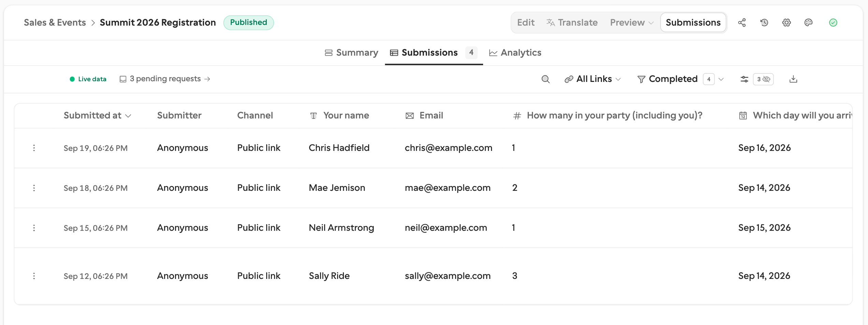Open row menu for Chris Hadfield
Image resolution: width=868 pixels, height=325 pixels.
pyautogui.click(x=34, y=148)
